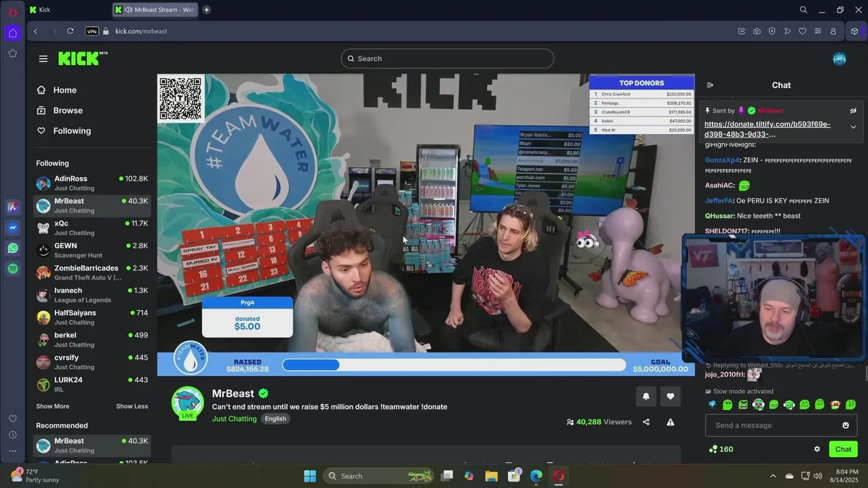Reload the page
The width and height of the screenshot is (868, 488).
(x=70, y=31)
